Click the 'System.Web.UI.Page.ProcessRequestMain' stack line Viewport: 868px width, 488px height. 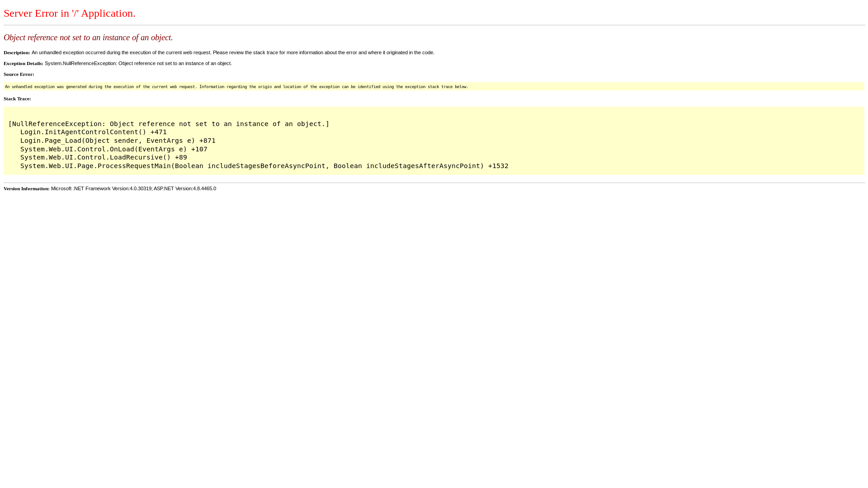pyautogui.click(x=264, y=166)
